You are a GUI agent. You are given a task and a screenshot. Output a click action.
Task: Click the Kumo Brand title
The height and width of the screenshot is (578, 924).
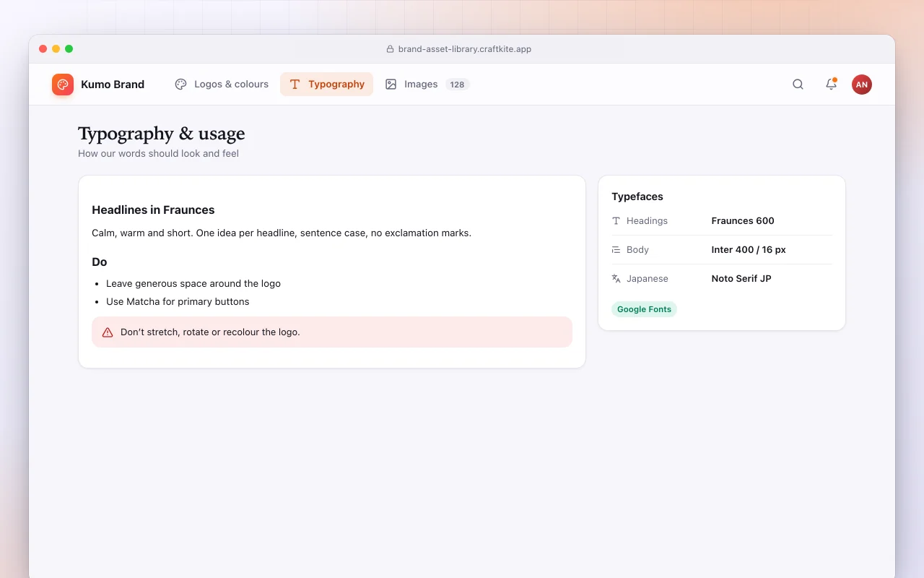pos(113,85)
